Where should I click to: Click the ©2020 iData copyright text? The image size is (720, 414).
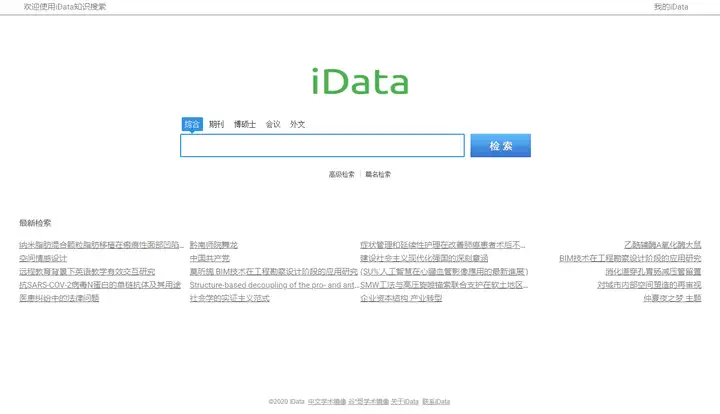click(287, 402)
